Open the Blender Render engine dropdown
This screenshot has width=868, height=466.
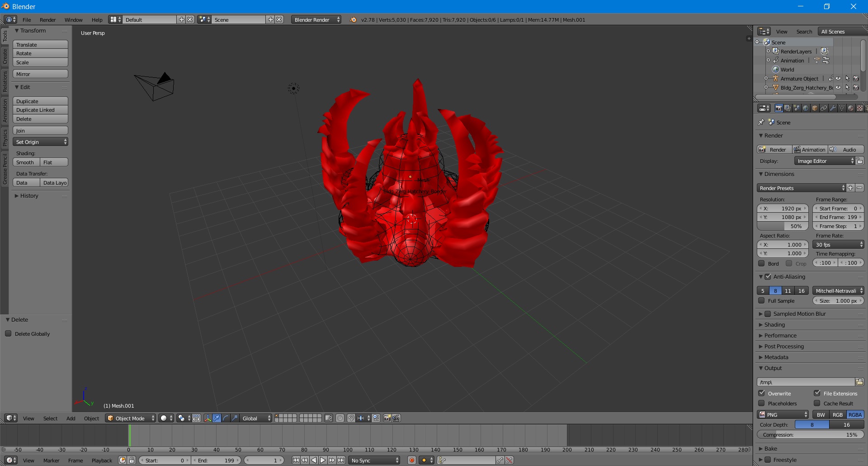(x=316, y=19)
